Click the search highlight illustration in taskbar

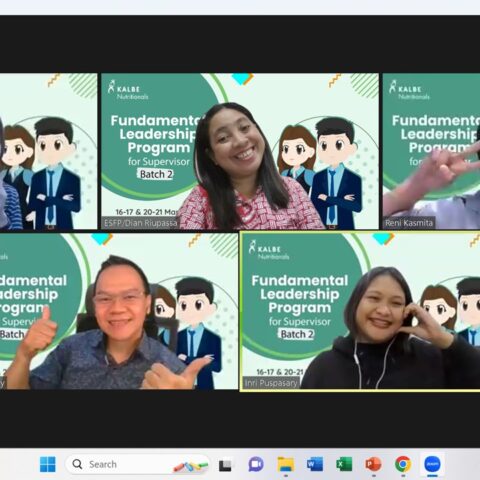point(191,466)
